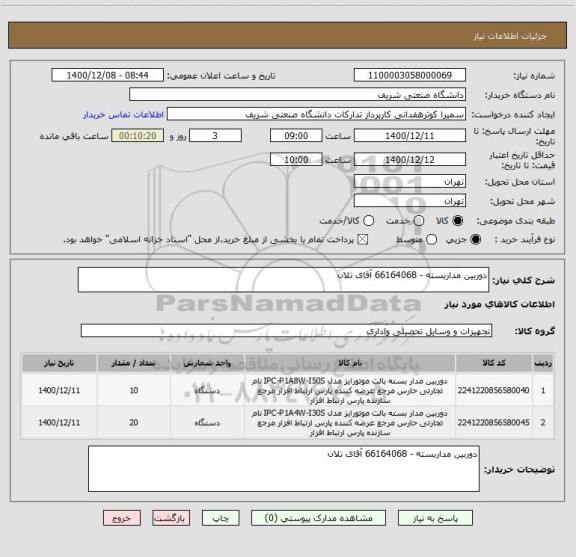Click the بازگشت back button
This screenshot has width=576, height=557.
tap(171, 518)
